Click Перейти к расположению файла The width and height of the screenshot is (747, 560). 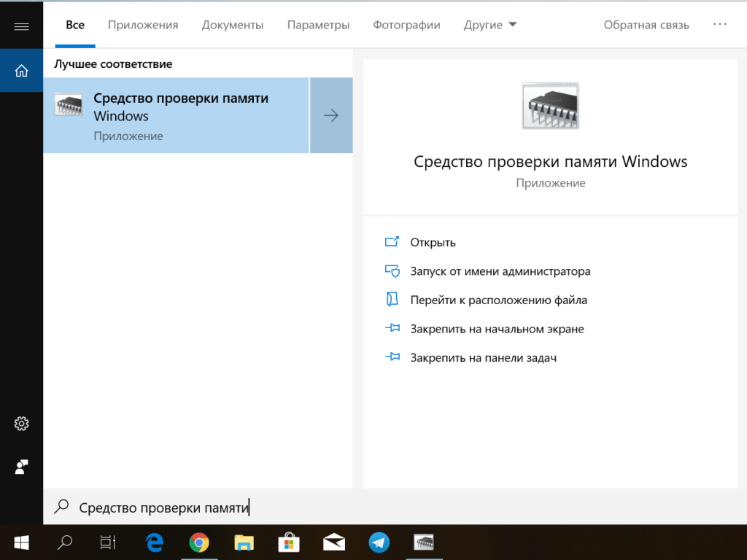tap(499, 300)
